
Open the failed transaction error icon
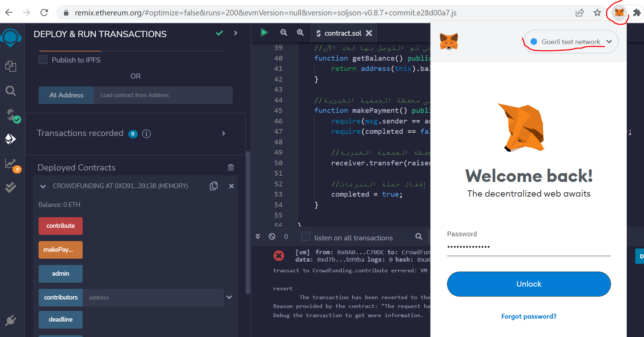(x=279, y=255)
